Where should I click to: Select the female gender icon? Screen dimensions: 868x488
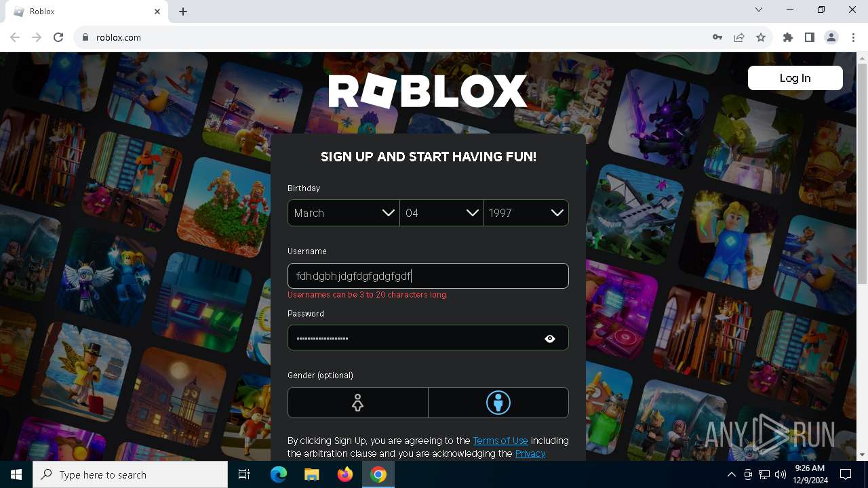click(x=357, y=403)
